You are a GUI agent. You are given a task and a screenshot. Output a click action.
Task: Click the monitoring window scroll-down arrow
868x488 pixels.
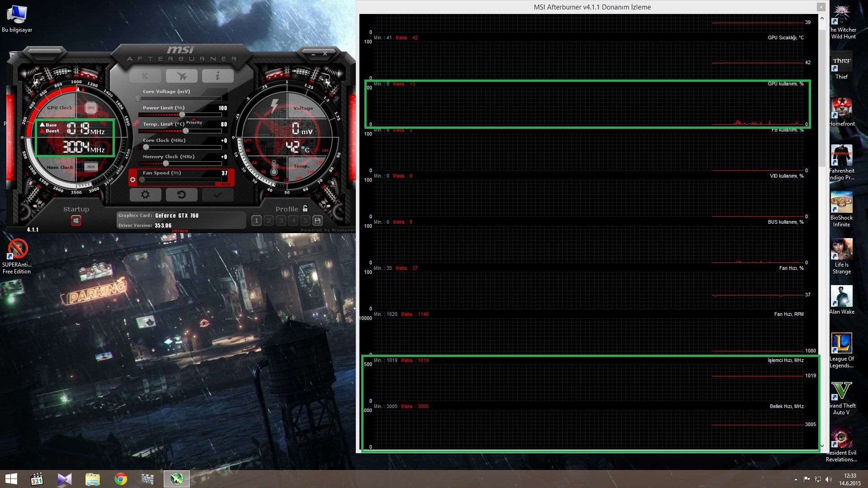pyautogui.click(x=822, y=446)
